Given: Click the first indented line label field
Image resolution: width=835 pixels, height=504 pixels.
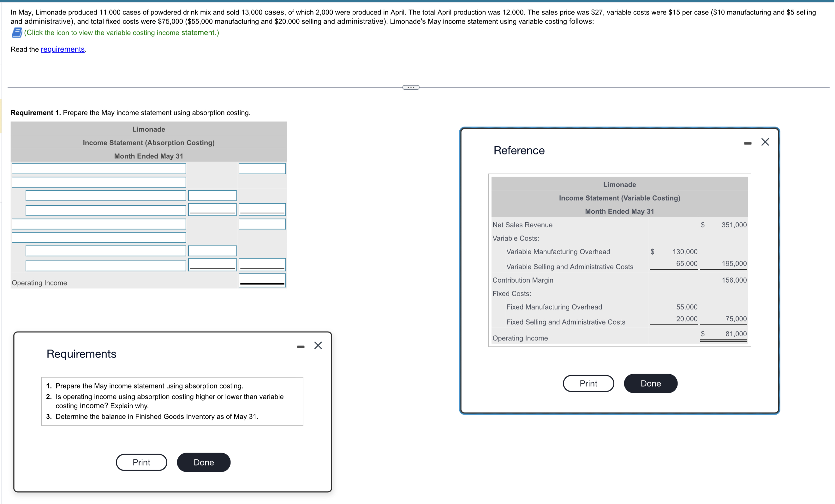Looking at the screenshot, I should pyautogui.click(x=106, y=195).
